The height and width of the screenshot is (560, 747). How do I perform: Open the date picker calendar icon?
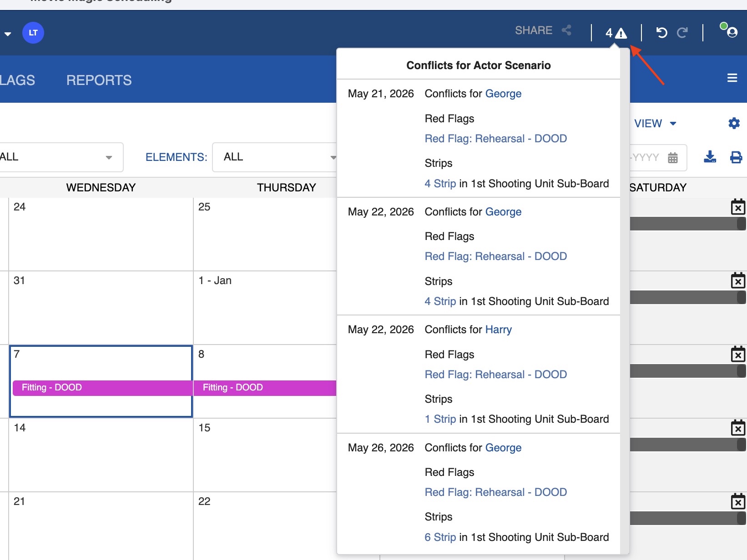[673, 158]
